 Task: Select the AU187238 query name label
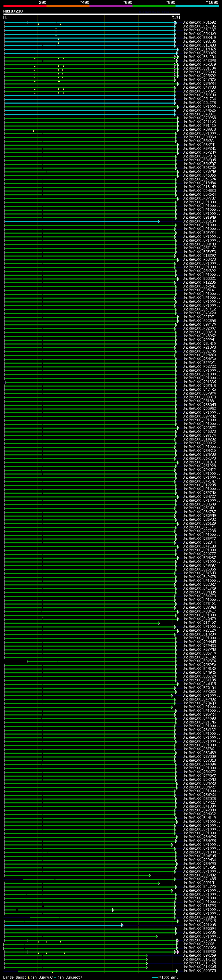click(x=13, y=11)
